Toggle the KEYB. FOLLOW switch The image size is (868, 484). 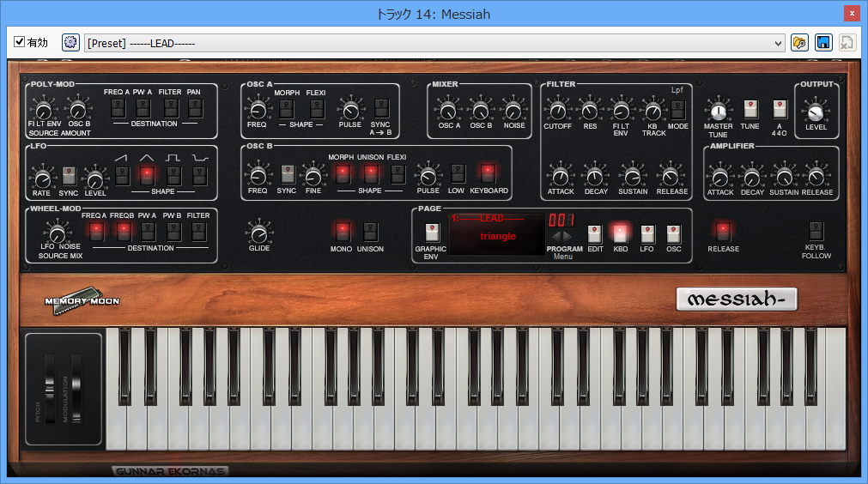(816, 231)
